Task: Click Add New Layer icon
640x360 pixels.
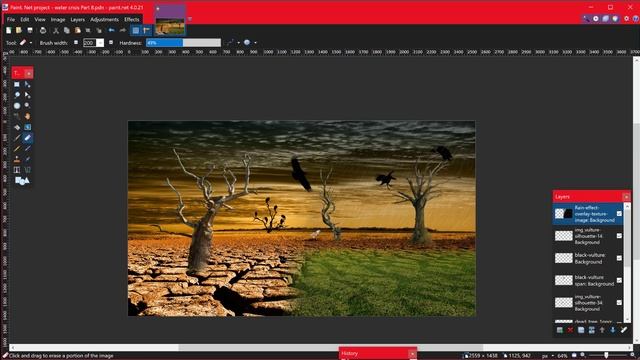Action: coord(560,330)
